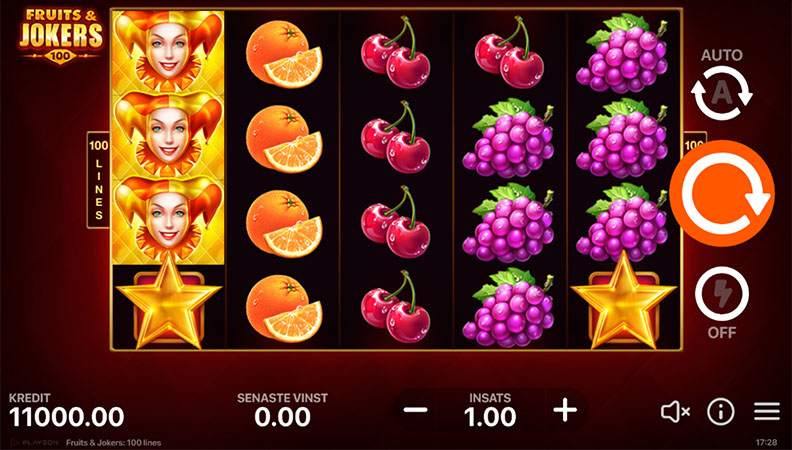The height and width of the screenshot is (450, 792).
Task: Click the top joker symbol
Action: (168, 52)
